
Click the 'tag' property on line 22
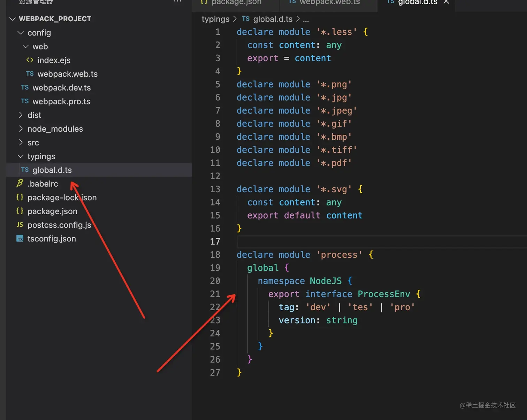click(x=287, y=307)
